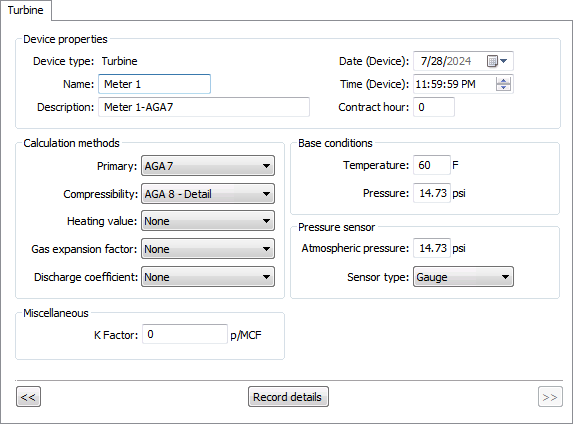Image resolution: width=573 pixels, height=424 pixels.
Task: Edit the base Temperature field
Action: (432, 165)
